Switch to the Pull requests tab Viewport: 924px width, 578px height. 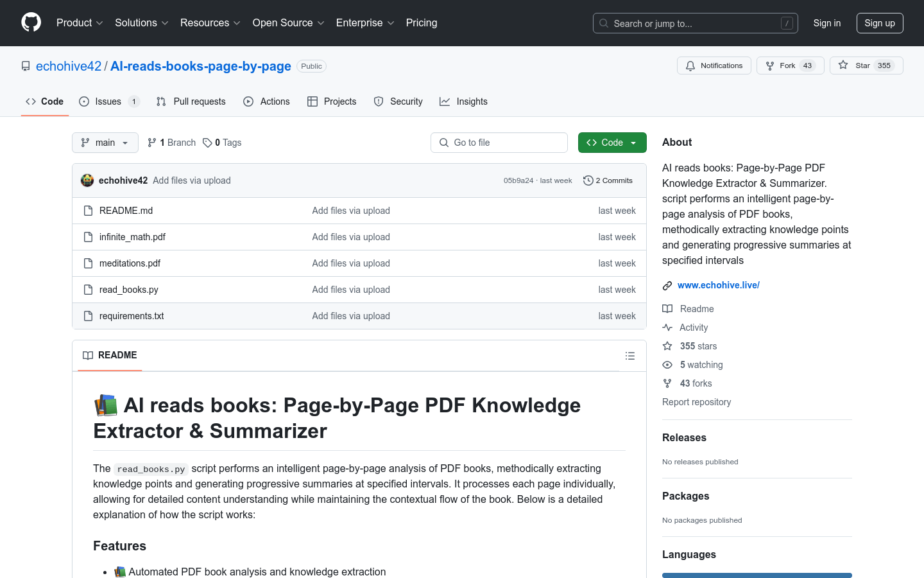191,101
